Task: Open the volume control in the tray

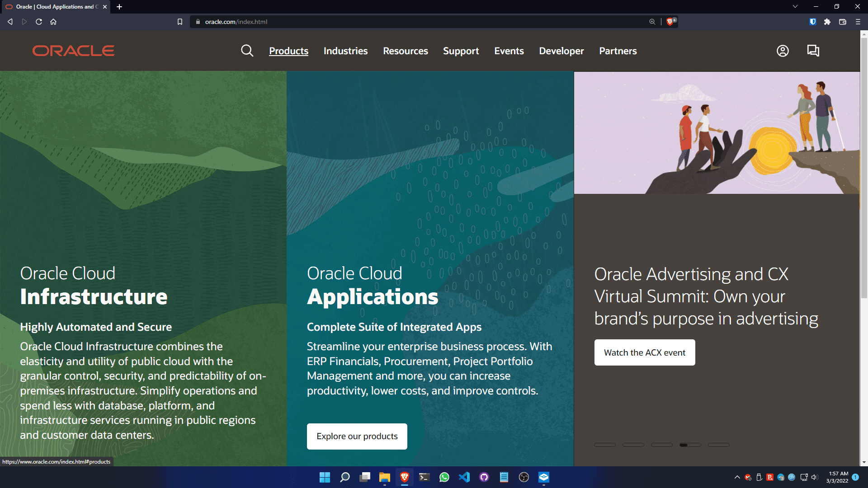Action: (x=815, y=477)
